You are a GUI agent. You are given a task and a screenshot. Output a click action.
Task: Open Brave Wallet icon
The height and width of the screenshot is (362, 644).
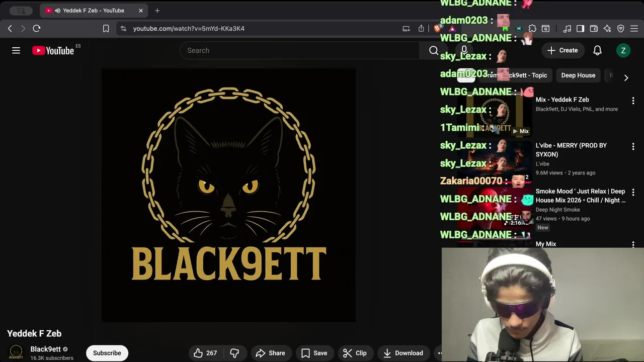pyautogui.click(x=594, y=29)
